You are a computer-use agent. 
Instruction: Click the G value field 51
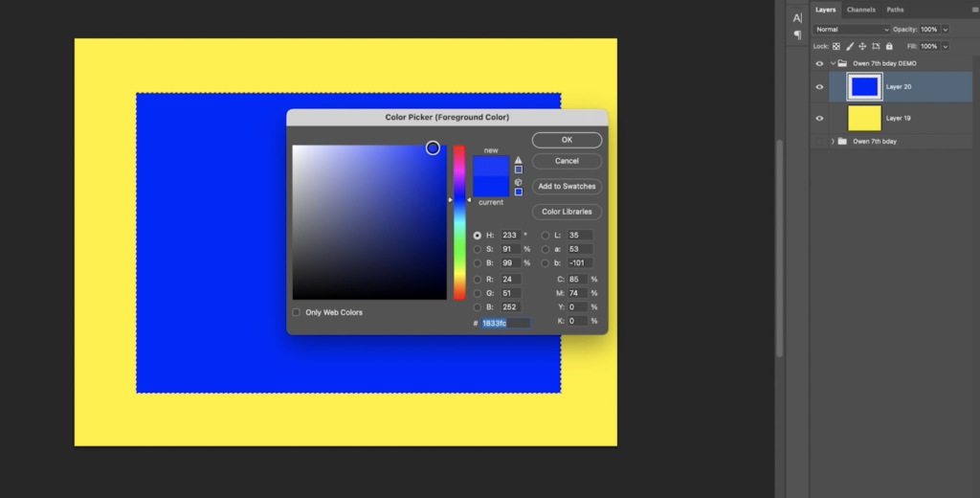511,293
